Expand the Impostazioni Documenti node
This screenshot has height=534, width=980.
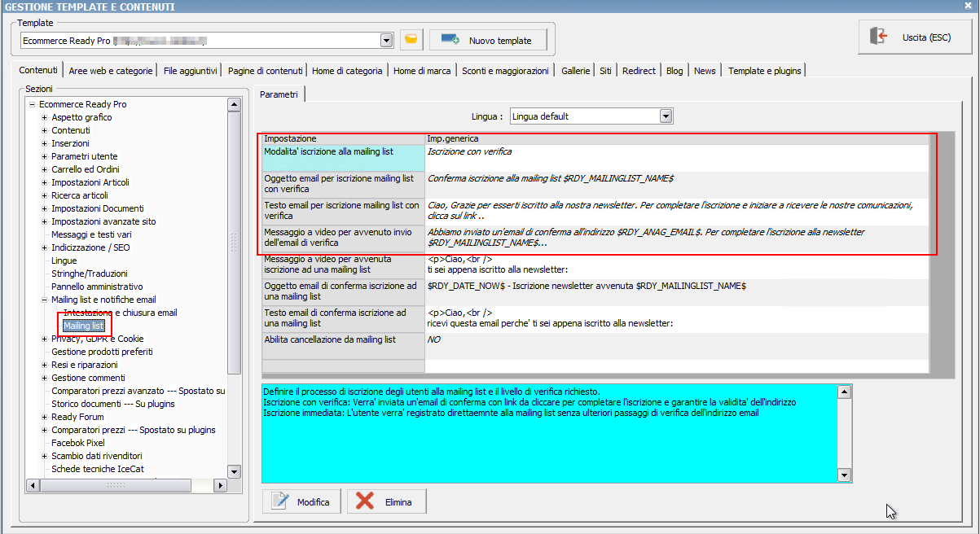pos(45,208)
